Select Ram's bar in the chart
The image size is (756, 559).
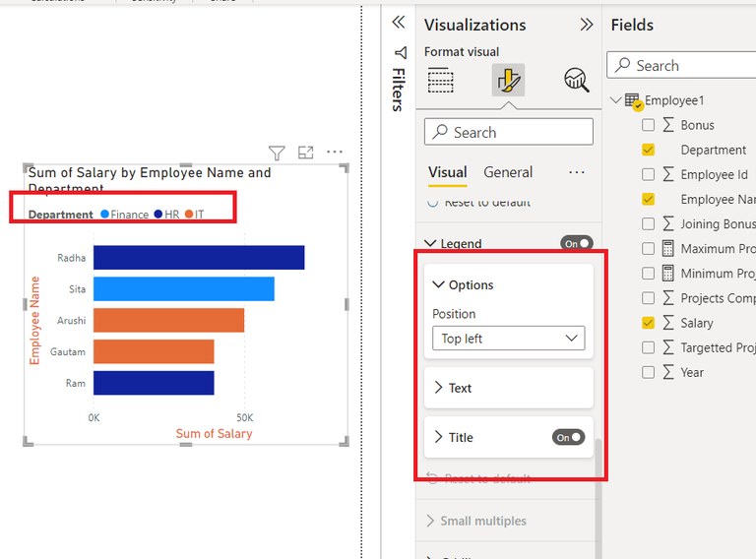154,383
